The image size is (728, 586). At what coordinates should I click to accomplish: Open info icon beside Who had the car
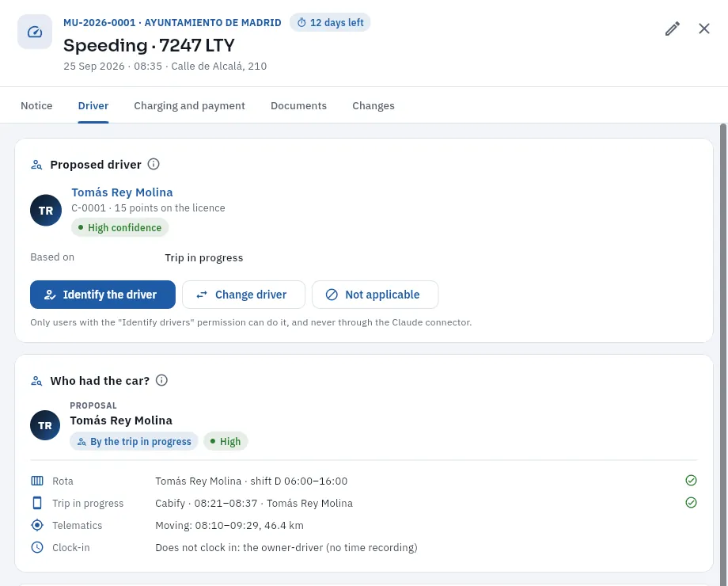161,380
